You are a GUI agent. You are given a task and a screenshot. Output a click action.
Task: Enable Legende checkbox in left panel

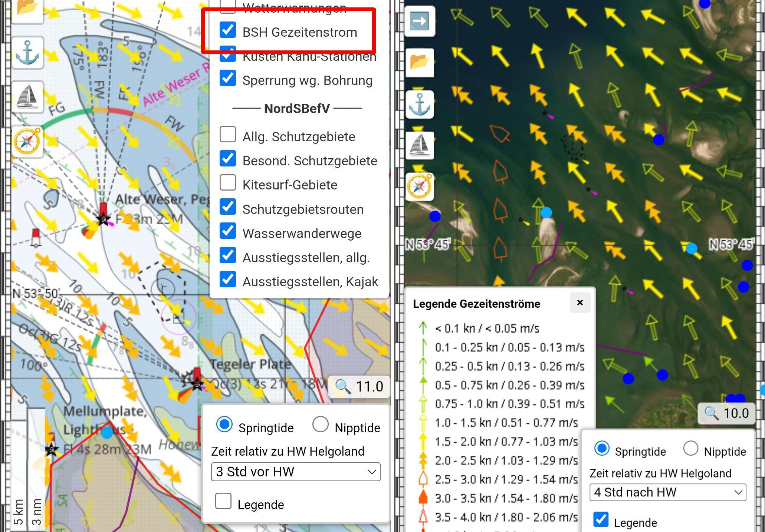[223, 501]
